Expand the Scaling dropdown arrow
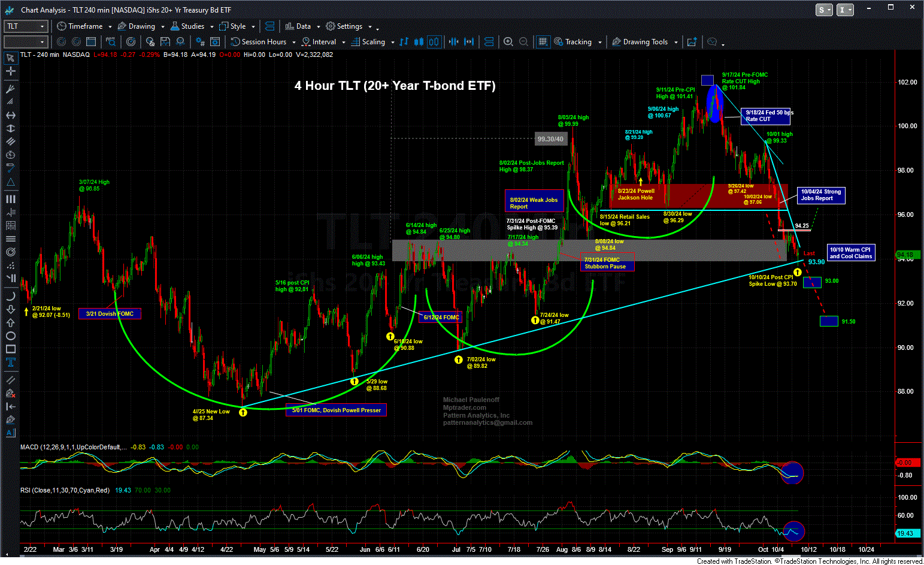The image size is (924, 565). [x=392, y=42]
